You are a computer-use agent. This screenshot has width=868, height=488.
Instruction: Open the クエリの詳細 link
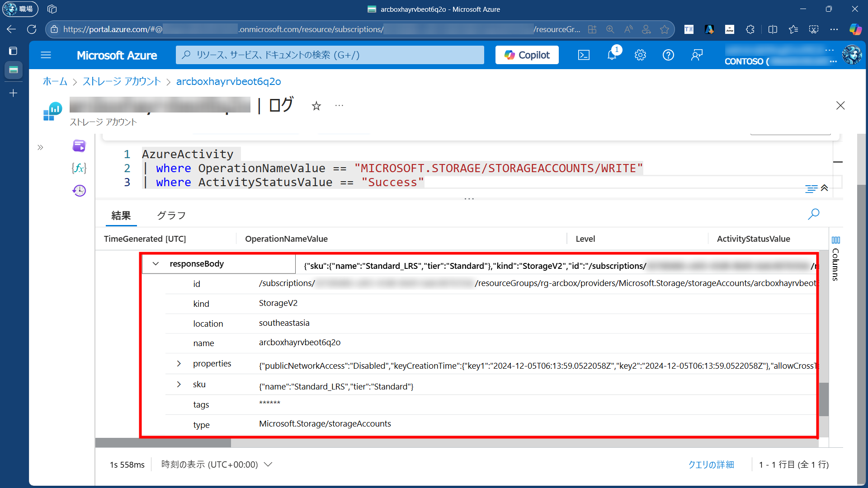coord(711,465)
